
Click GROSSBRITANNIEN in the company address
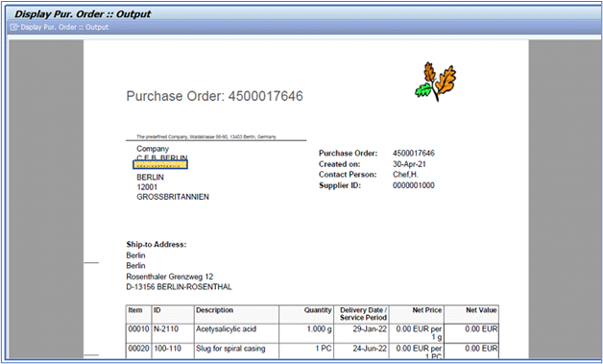pyautogui.click(x=173, y=197)
